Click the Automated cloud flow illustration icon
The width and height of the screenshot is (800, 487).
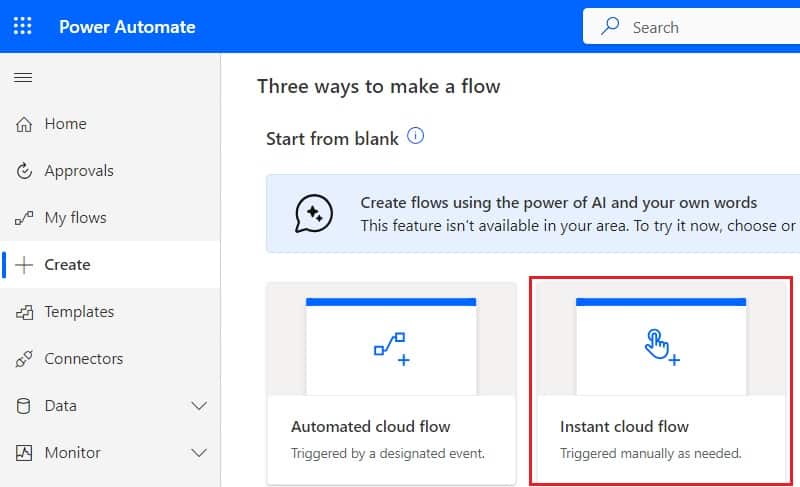(392, 349)
